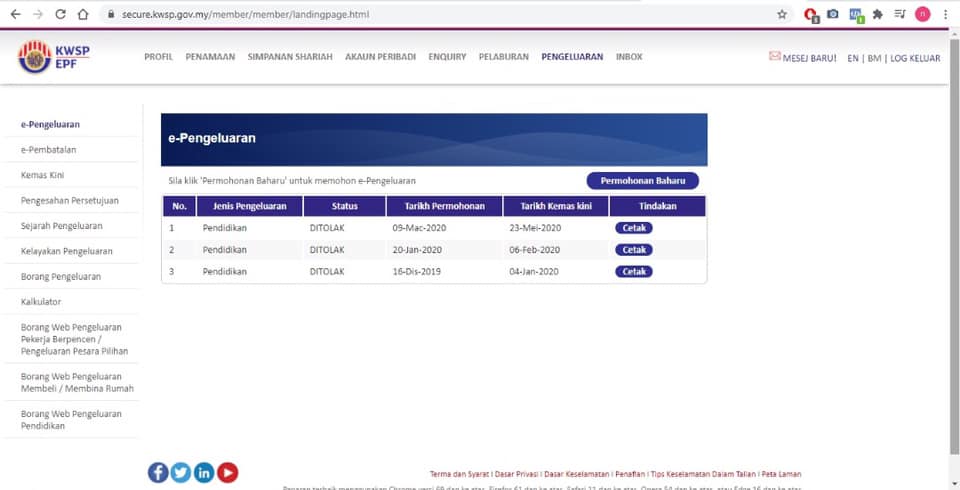Reload the page

[60, 14]
